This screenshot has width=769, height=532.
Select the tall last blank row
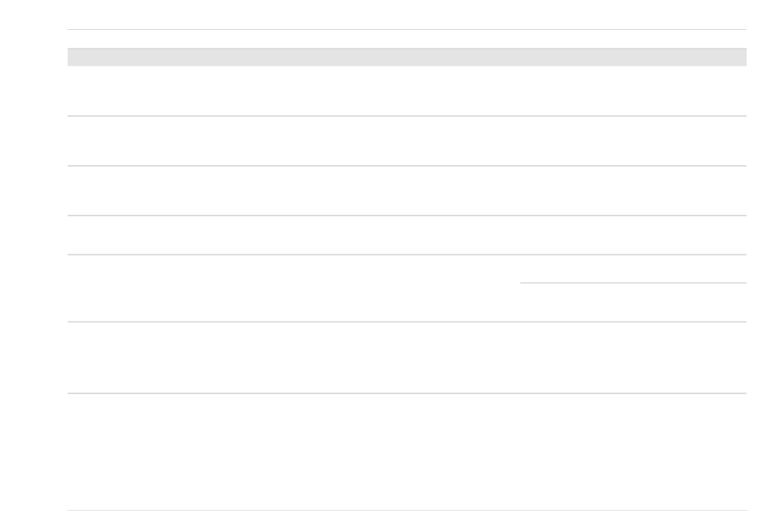[x=406, y=452]
